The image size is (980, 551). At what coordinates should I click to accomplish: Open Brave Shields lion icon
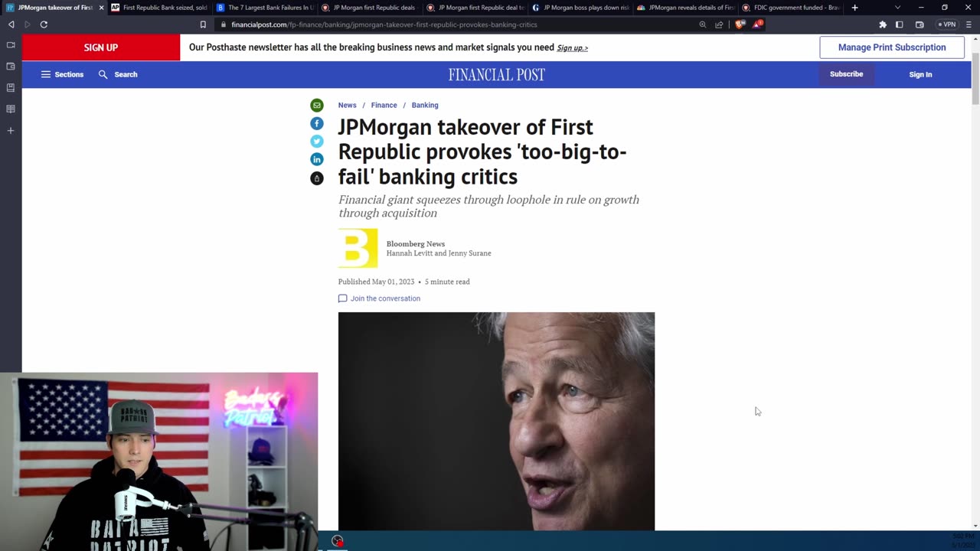[740, 24]
